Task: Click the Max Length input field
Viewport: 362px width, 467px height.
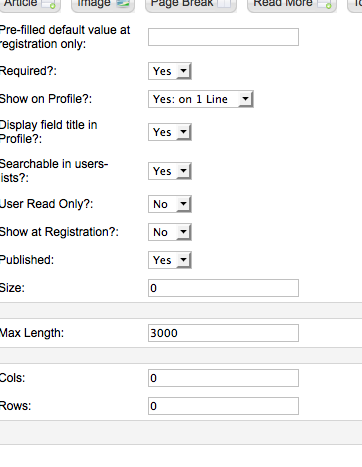Action: point(223,333)
